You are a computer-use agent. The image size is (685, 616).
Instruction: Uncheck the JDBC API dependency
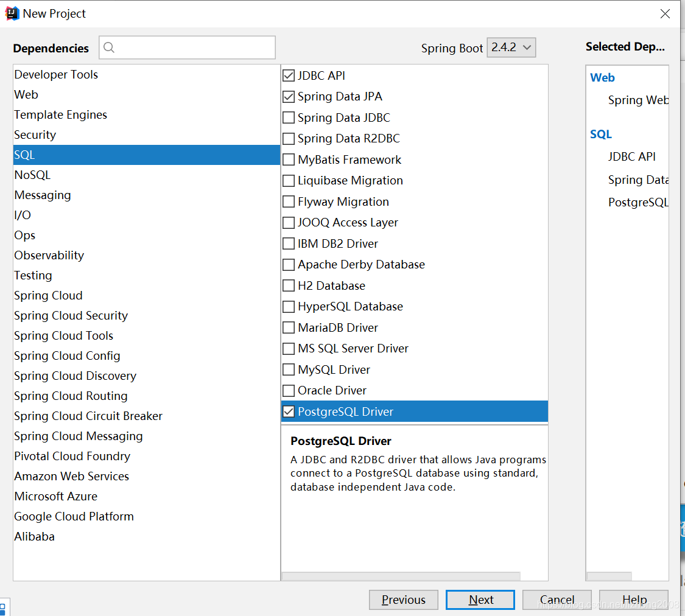pyautogui.click(x=289, y=75)
